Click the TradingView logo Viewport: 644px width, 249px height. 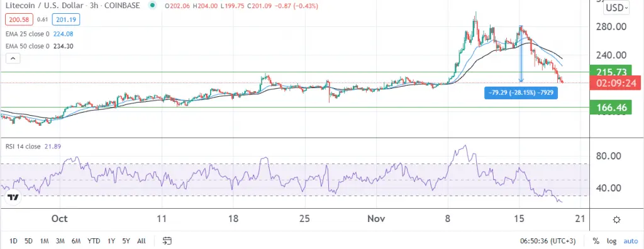pos(14,197)
